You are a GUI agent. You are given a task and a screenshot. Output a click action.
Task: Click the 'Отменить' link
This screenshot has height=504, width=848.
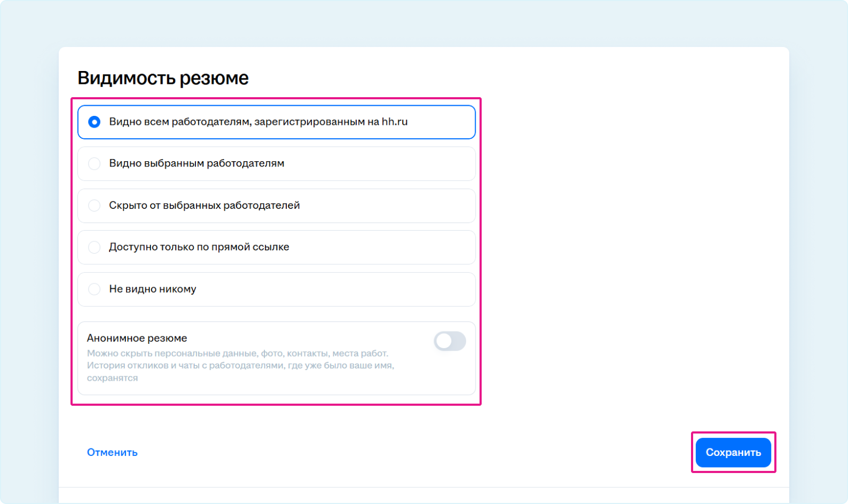click(x=112, y=453)
